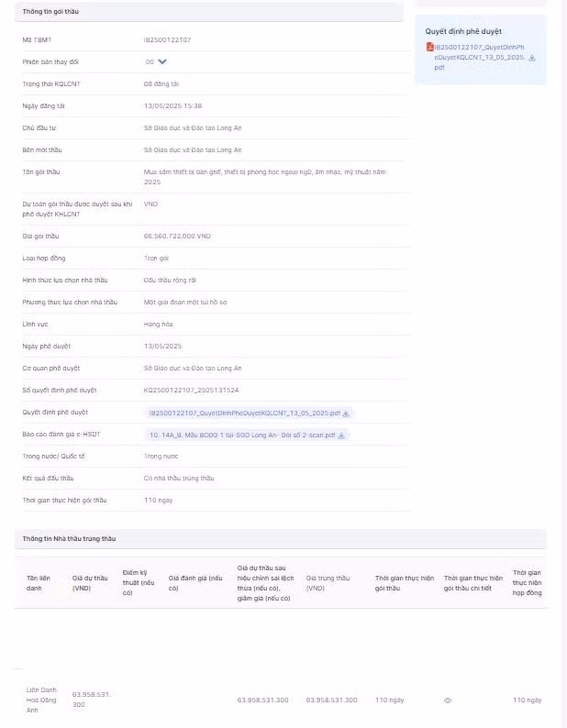Click the Giá dự thầu (VND) column header
This screenshot has height=728, width=567.
point(90,582)
